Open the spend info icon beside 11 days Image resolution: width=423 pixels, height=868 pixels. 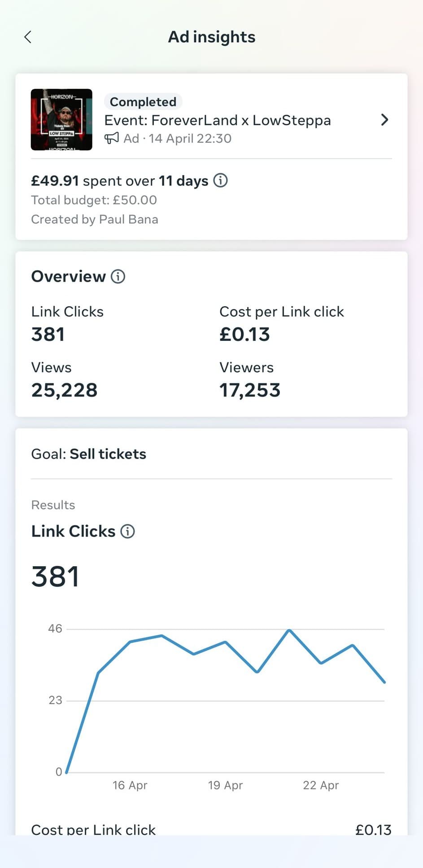tap(220, 181)
